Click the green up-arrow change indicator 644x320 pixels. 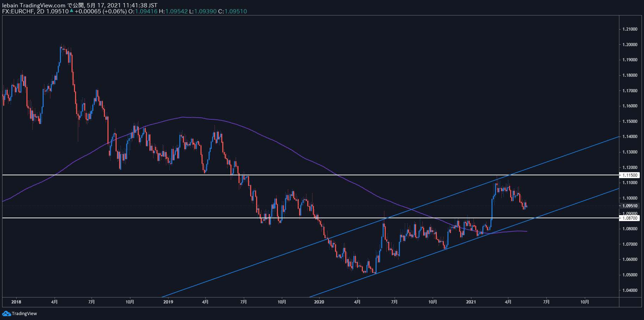tap(72, 11)
